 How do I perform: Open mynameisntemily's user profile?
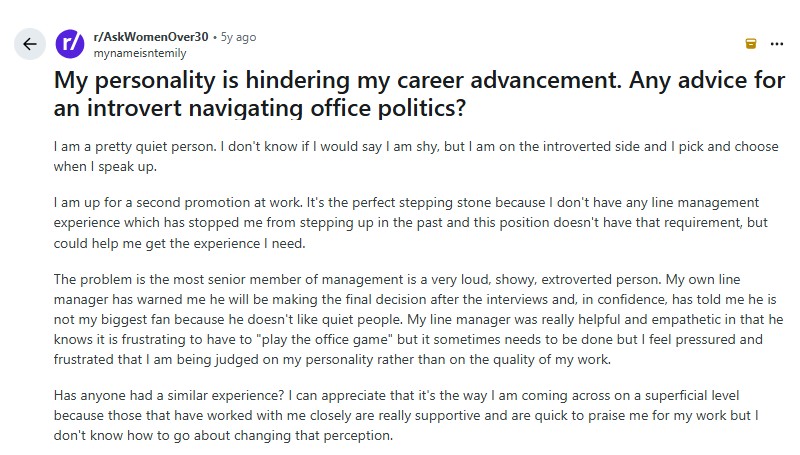[x=140, y=53]
